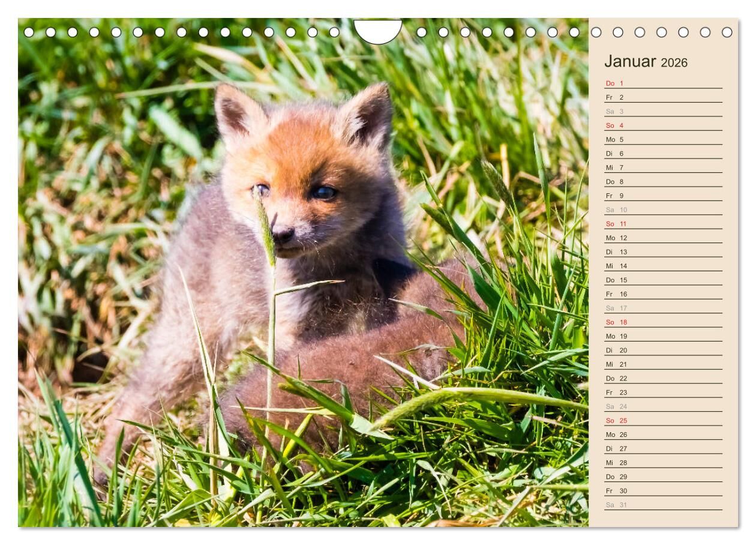Click the semicircular hanger notch at top
The image size is (756, 545).
[377, 30]
